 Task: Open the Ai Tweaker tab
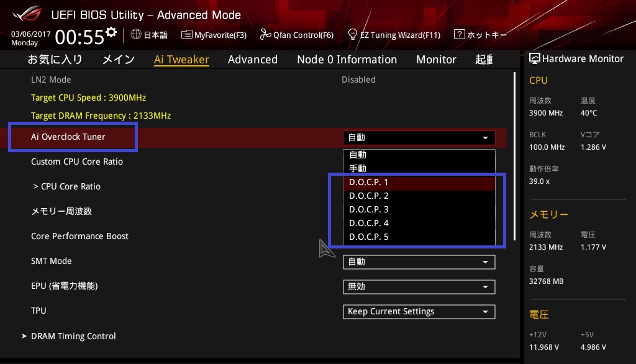(182, 60)
